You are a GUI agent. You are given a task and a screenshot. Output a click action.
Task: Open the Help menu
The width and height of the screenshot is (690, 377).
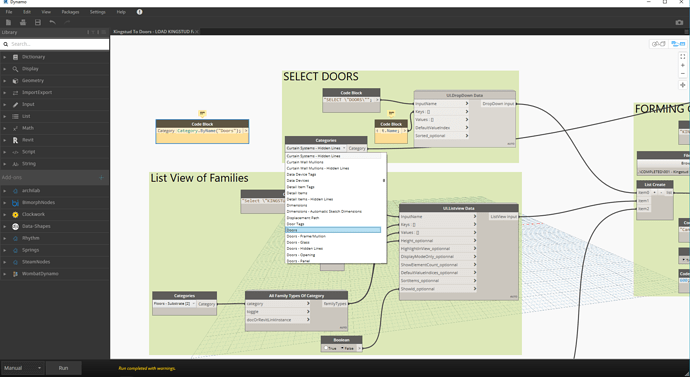[x=121, y=12]
